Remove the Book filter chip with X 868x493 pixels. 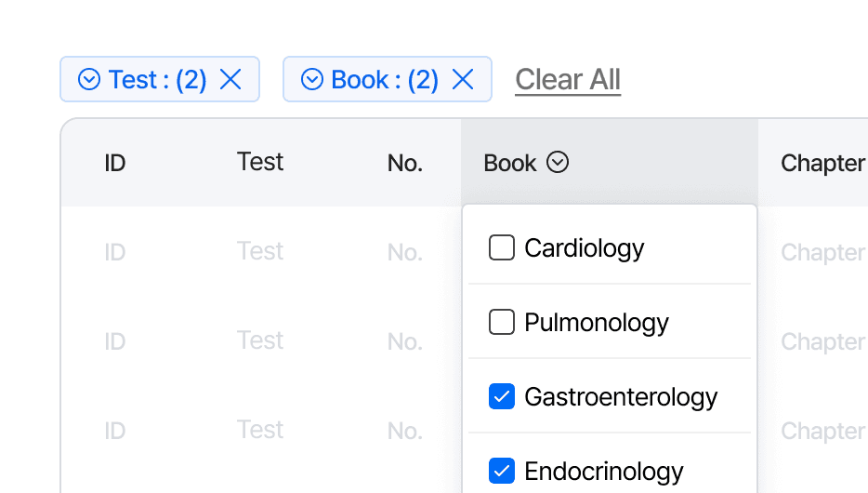[463, 79]
